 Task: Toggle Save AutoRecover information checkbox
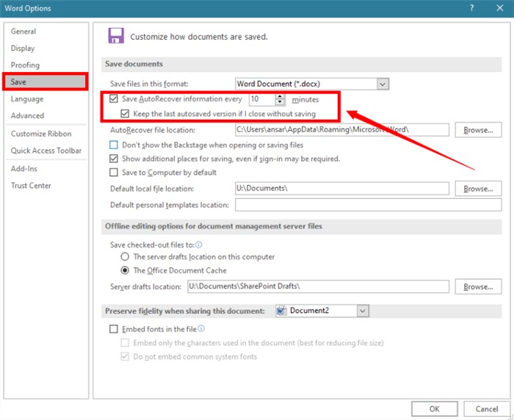pyautogui.click(x=113, y=98)
